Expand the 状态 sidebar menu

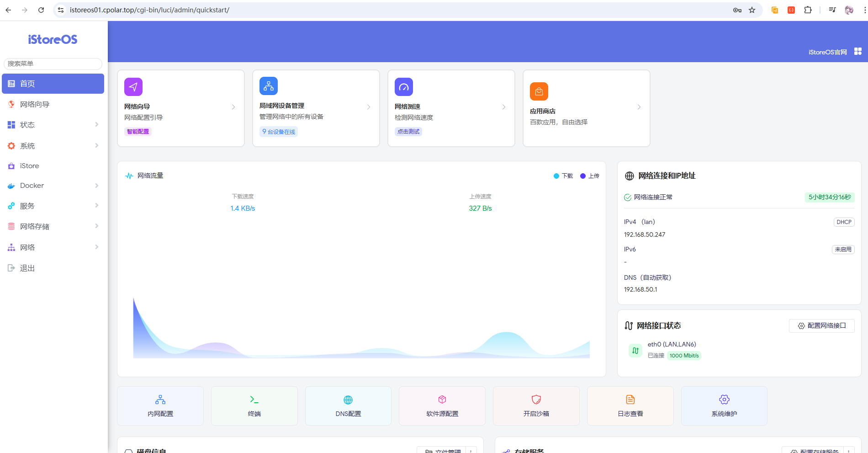coord(53,125)
